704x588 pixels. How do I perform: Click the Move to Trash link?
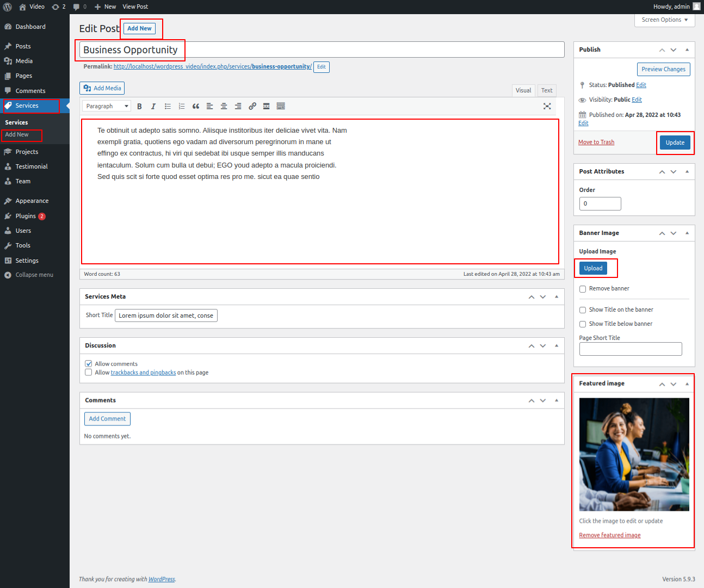(596, 143)
